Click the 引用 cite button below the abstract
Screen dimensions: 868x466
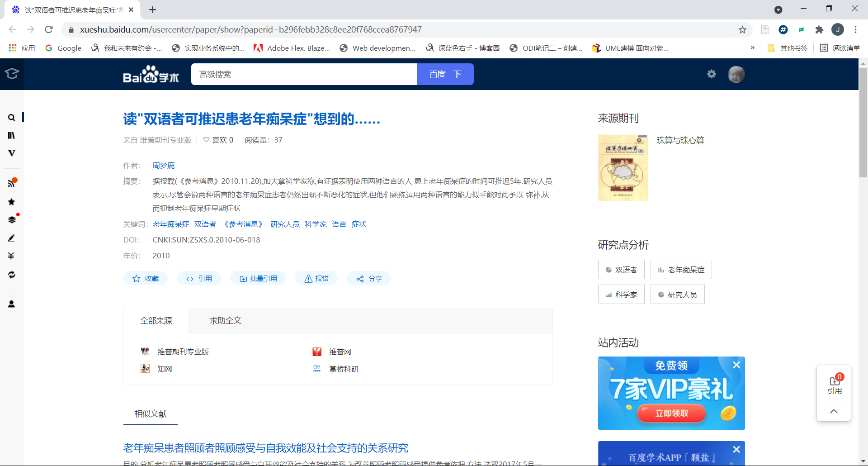[199, 279]
